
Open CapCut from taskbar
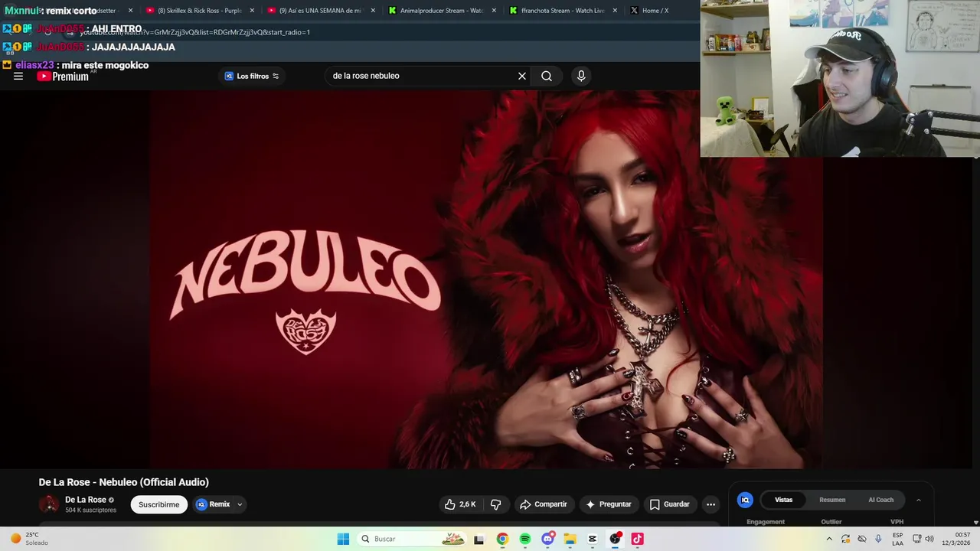click(593, 539)
